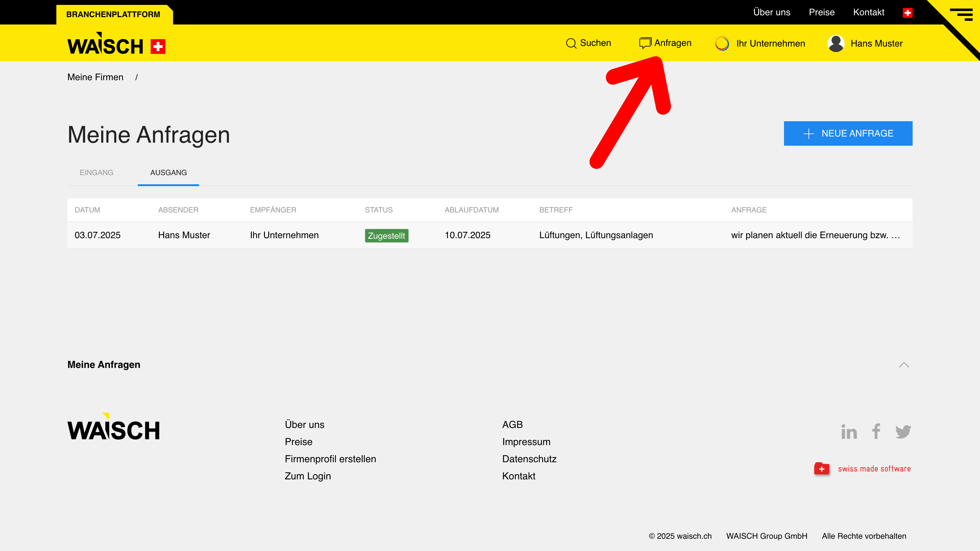Click date cell 03.07.2025
The width and height of the screenshot is (980, 551).
97,235
